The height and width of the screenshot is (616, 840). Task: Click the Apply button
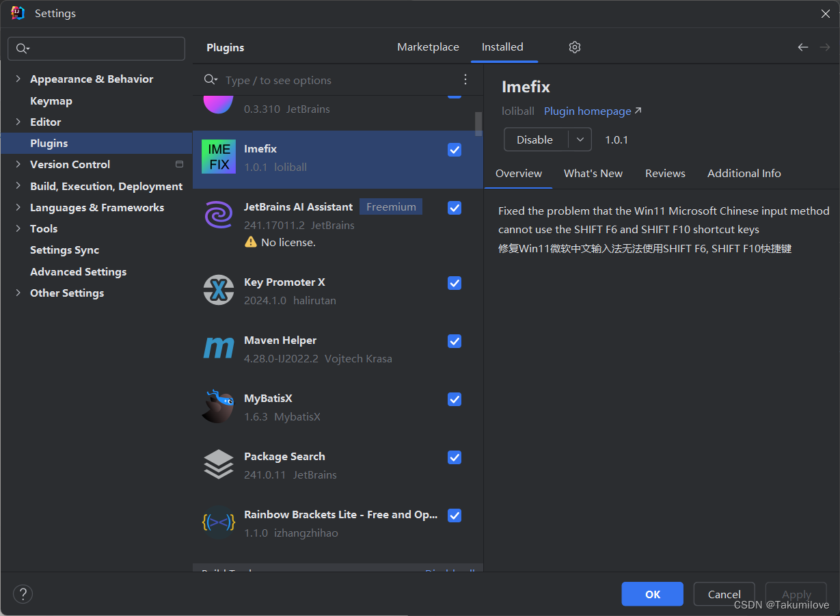tap(796, 594)
